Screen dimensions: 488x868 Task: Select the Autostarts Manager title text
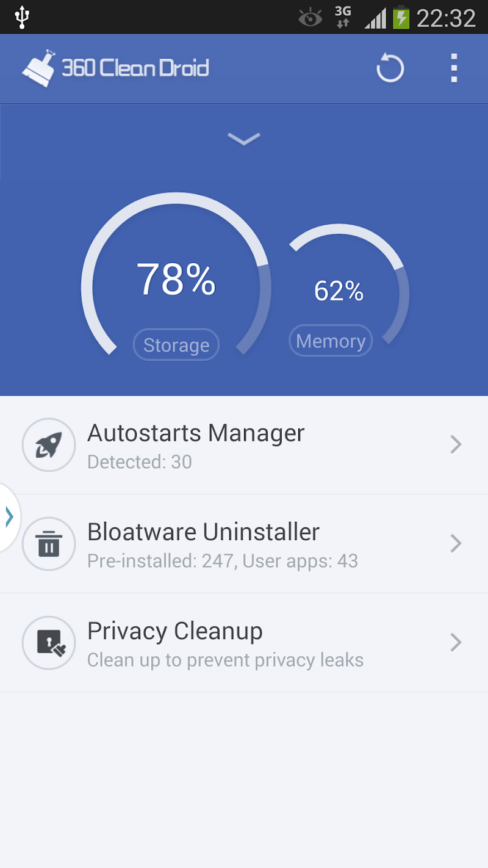[196, 433]
